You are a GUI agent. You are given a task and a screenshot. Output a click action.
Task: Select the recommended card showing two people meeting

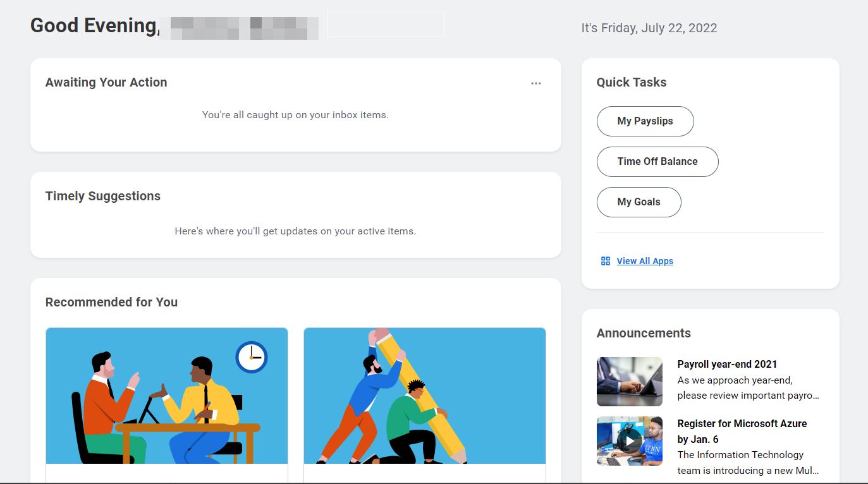pos(167,396)
